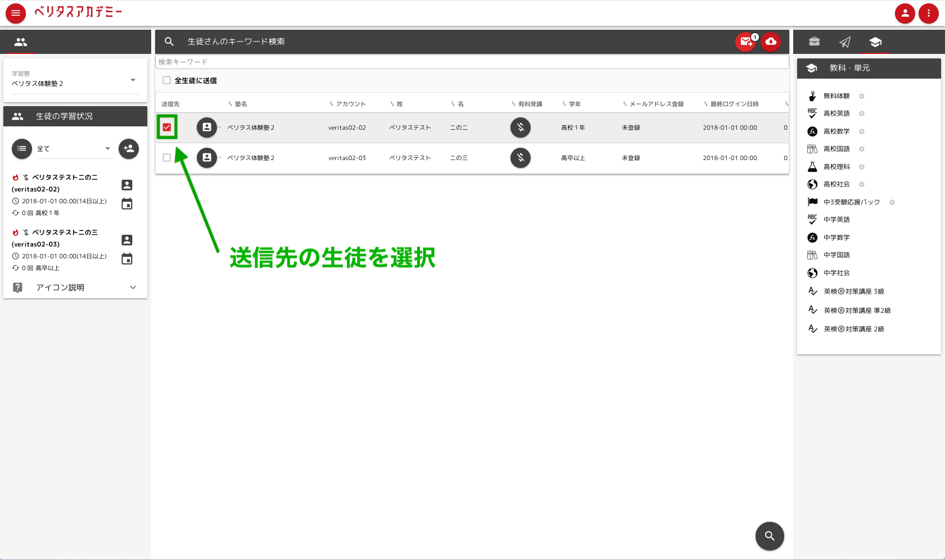Open the user account icon
Image resolution: width=945 pixels, height=560 pixels.
tap(905, 13)
